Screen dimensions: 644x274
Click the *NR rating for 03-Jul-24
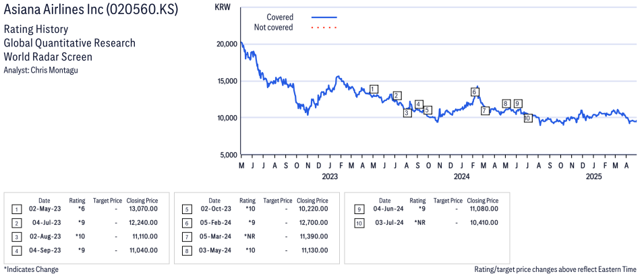click(421, 223)
